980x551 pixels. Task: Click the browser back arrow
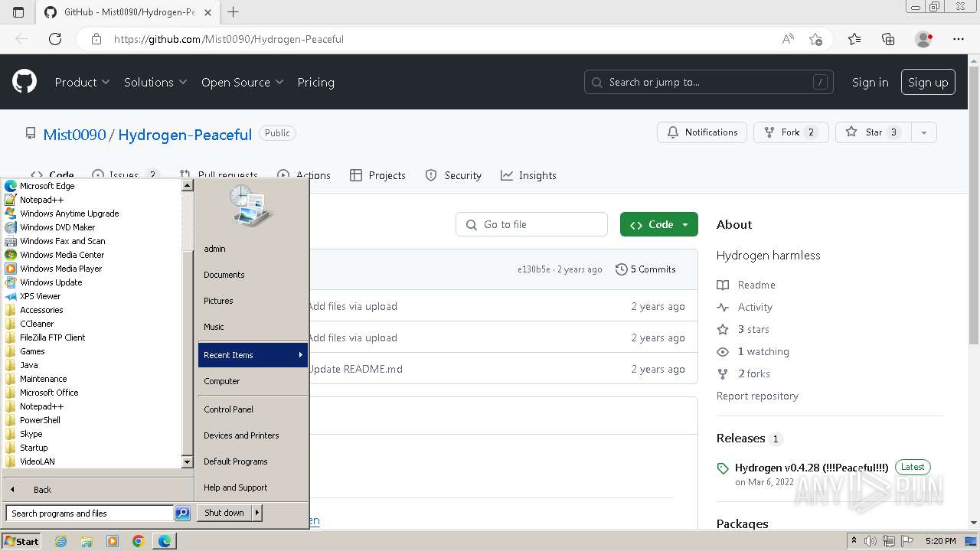pyautogui.click(x=21, y=39)
